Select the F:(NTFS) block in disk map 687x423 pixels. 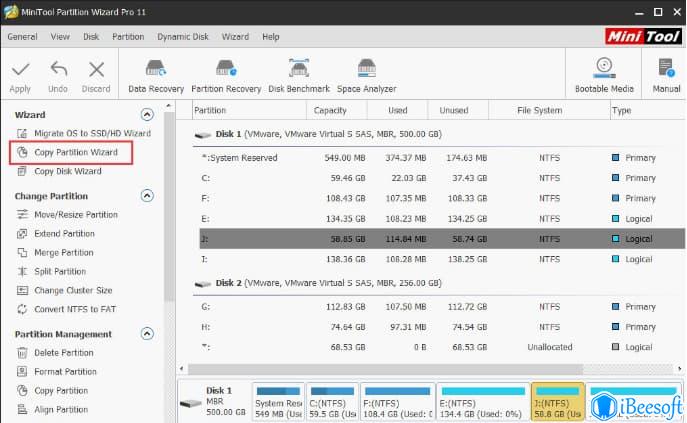(x=397, y=402)
